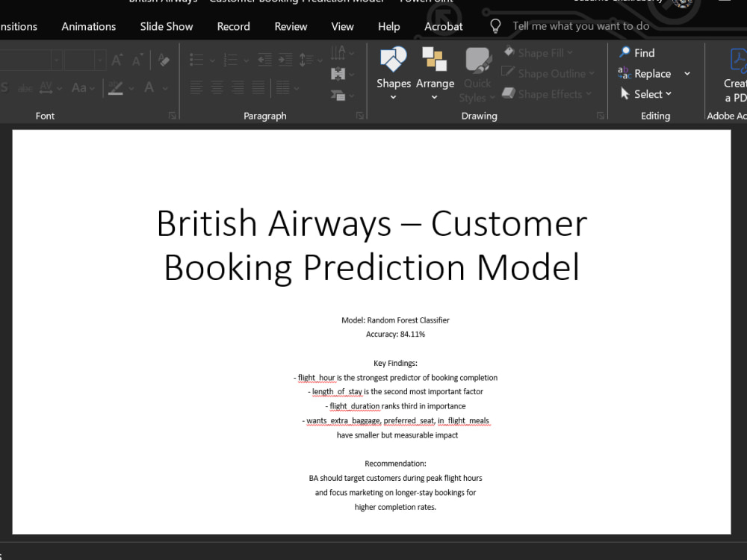Toggle strikethrough text formatting
This screenshot has width=747, height=560.
[x=25, y=88]
